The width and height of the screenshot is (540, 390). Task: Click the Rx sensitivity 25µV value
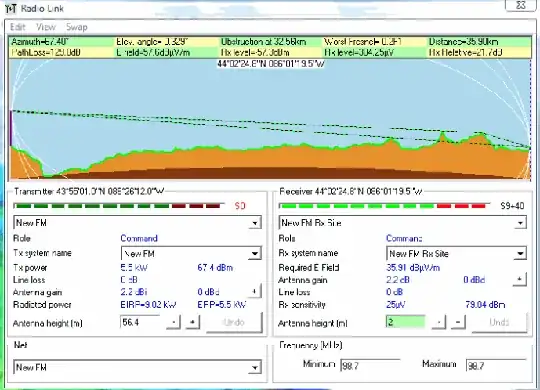(396, 305)
